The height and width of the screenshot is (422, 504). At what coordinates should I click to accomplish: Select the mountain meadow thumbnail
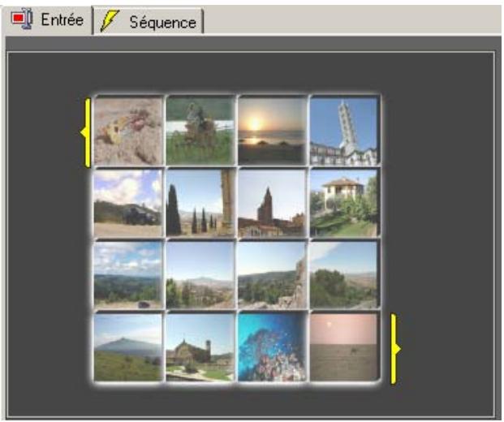(128, 347)
